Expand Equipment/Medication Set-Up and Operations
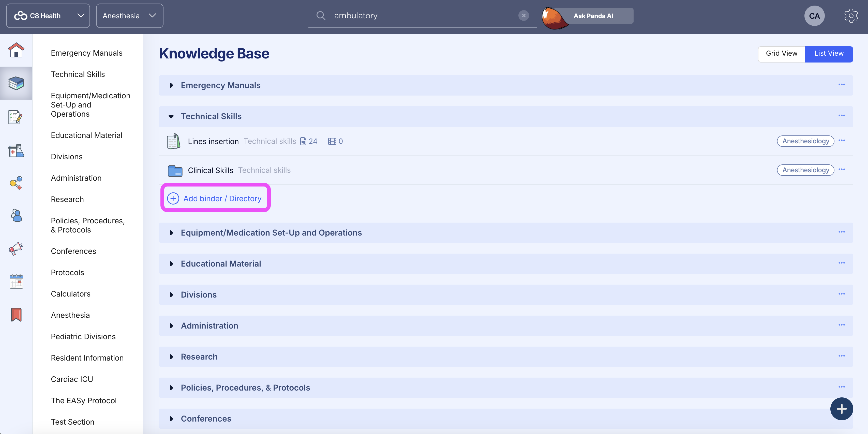Screen dimensions: 868x434 coord(171,233)
